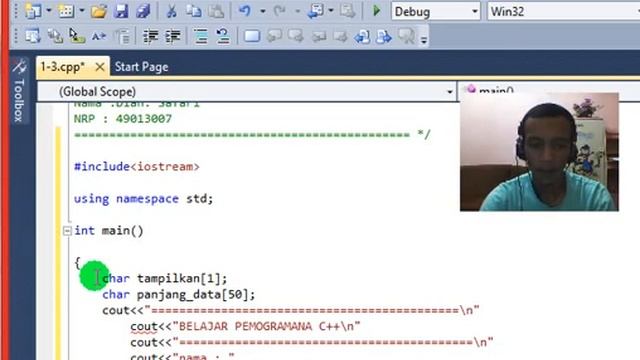This screenshot has width=640, height=360.
Task: Click next bookmark in document icon
Action: coord(384,37)
